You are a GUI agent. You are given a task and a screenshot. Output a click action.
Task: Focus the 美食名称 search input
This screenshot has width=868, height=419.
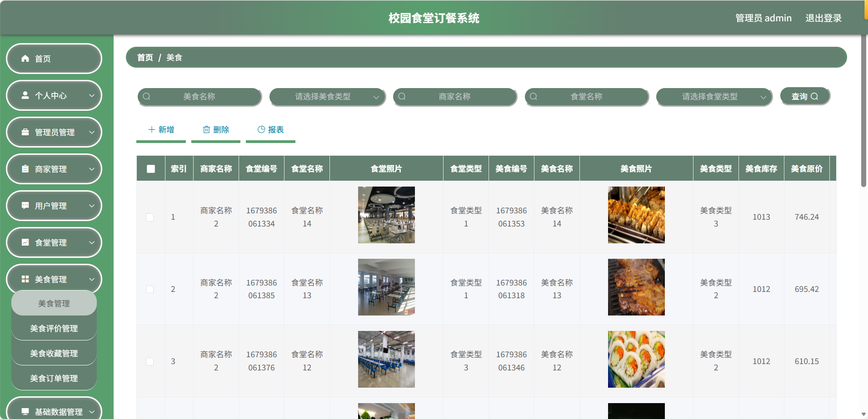coord(200,96)
